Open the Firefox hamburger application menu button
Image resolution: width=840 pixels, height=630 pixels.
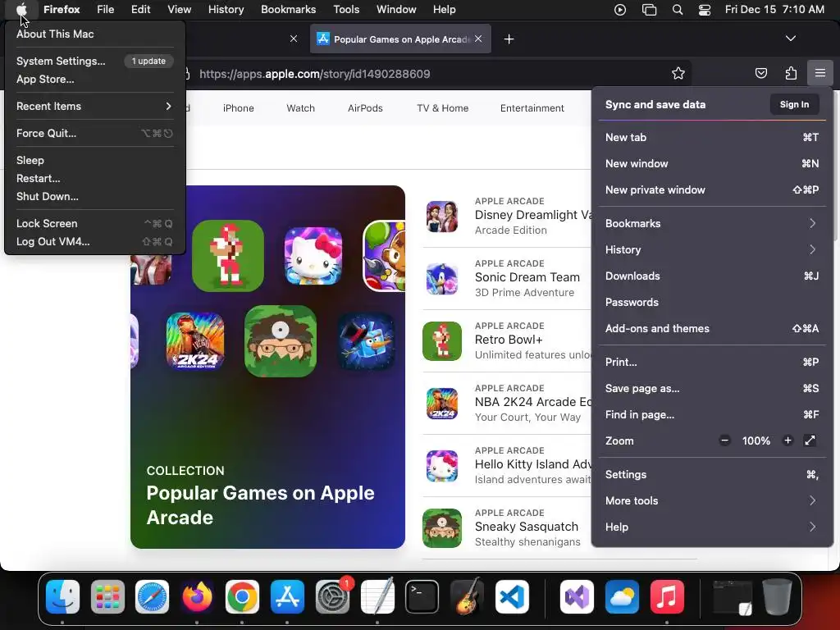[819, 73]
